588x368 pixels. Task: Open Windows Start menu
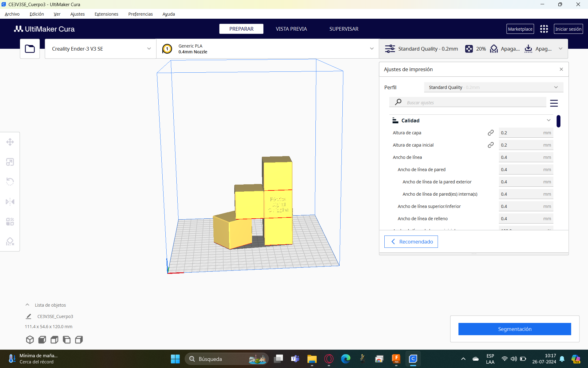click(x=175, y=359)
